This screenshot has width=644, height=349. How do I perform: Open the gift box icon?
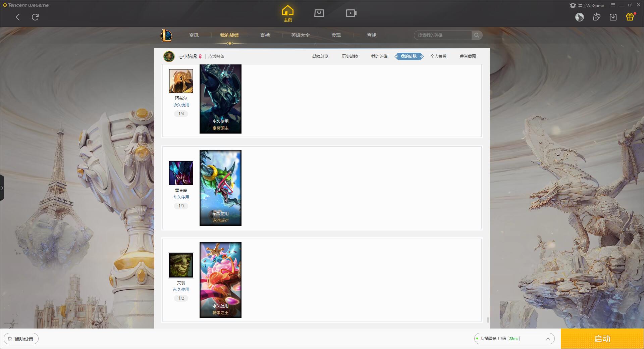pos(630,17)
